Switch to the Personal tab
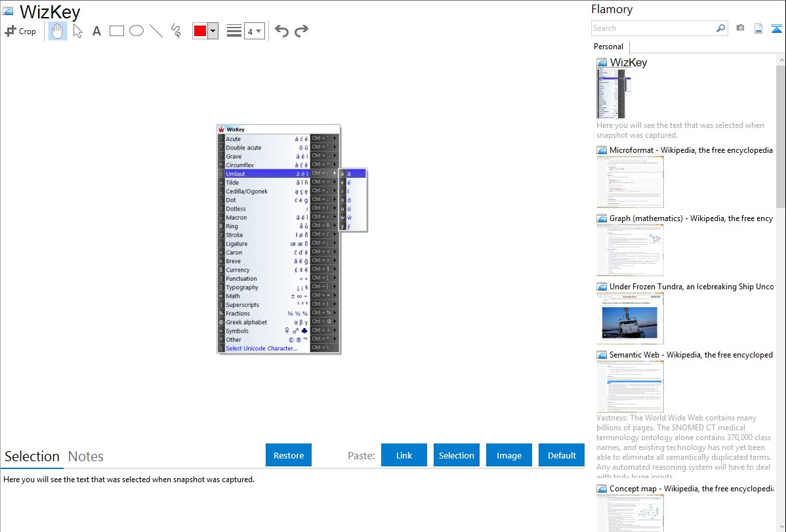Image resolution: width=786 pixels, height=532 pixels. coord(608,46)
